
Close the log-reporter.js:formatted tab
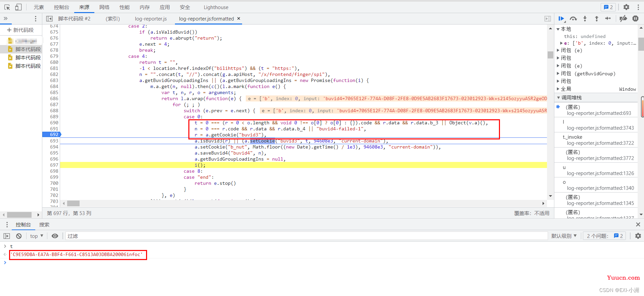239,18
